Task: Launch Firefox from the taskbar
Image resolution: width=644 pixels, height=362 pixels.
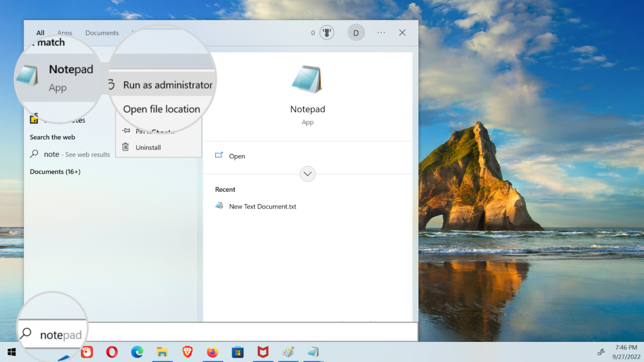Action: click(x=213, y=352)
